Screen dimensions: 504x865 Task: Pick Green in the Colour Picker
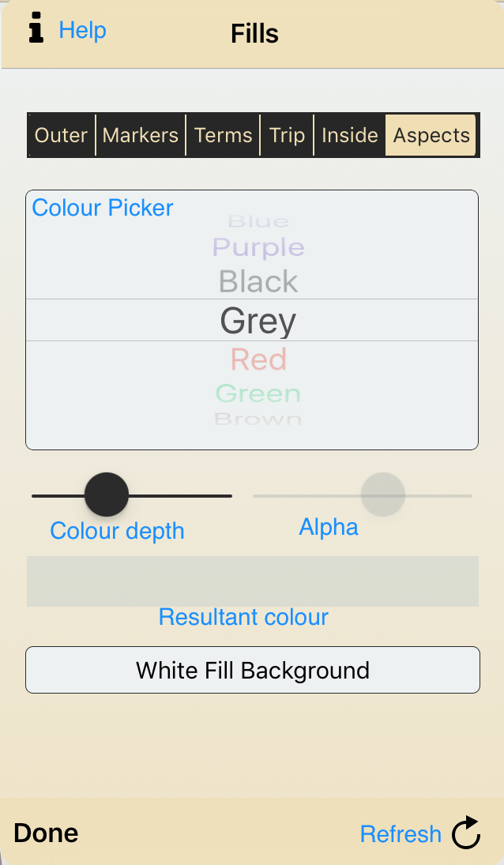tap(258, 393)
